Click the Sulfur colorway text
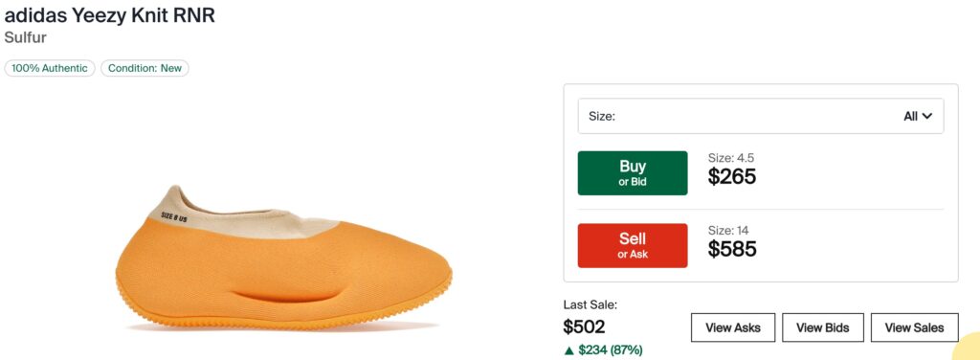This screenshot has width=980, height=360. click(x=26, y=37)
